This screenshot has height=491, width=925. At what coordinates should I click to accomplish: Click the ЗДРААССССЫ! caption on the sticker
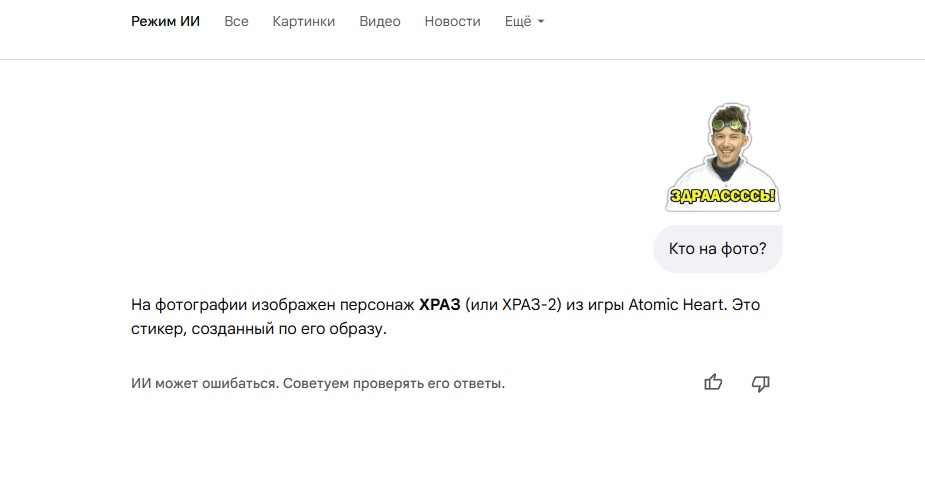(x=722, y=196)
